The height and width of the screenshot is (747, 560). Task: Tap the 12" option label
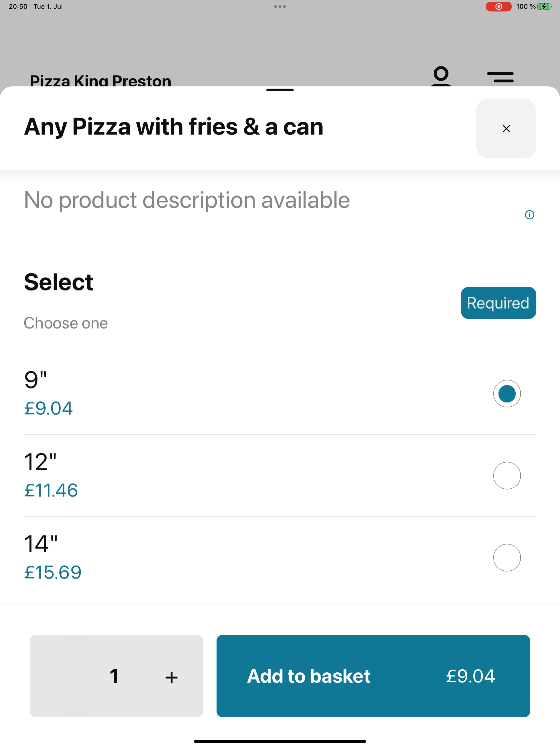click(x=40, y=462)
